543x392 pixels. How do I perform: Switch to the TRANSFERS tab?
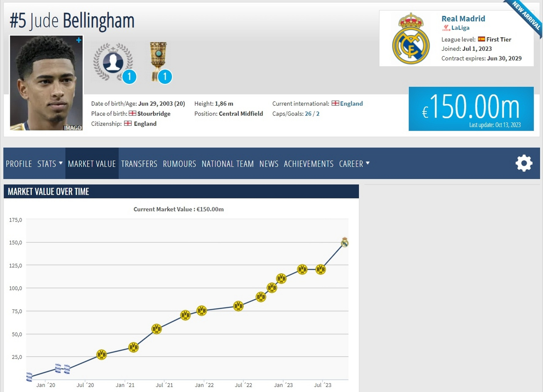[x=139, y=164]
